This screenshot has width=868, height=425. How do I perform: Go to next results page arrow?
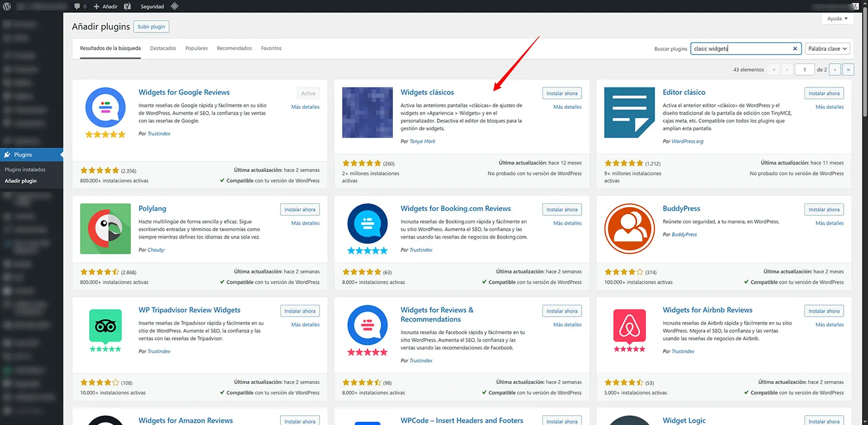[x=834, y=69]
